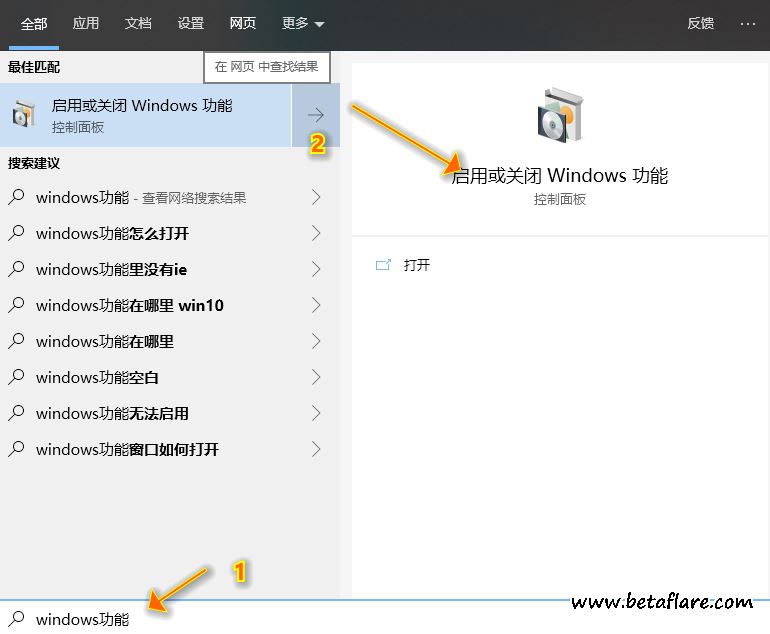Click search icon beside windows功能空白
The height and width of the screenshot is (634, 770).
tap(16, 377)
